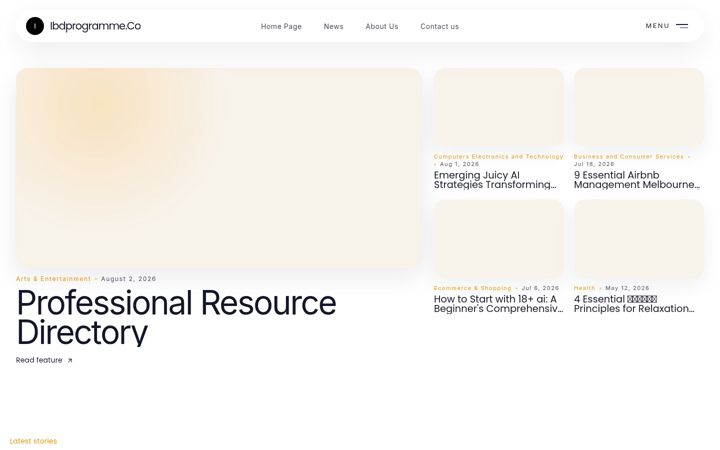Click the Latest stories heading
Screen dimensions: 720x450
pos(33,441)
